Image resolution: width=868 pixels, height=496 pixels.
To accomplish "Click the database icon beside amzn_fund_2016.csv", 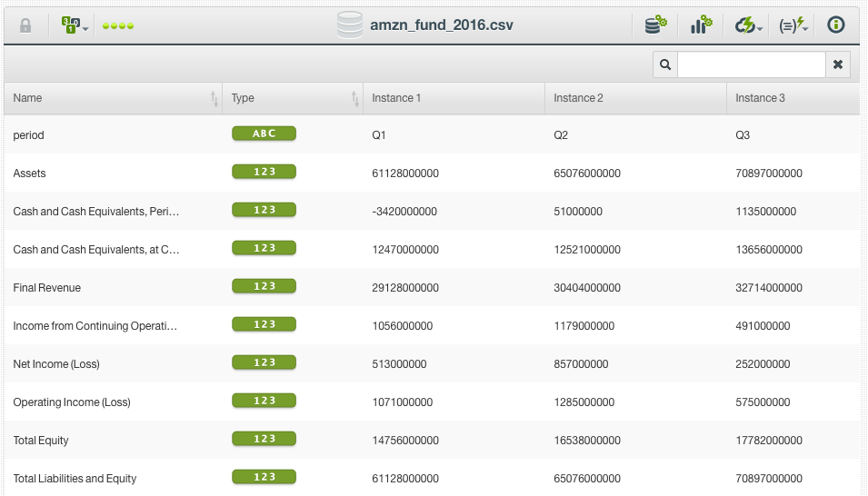I will [x=349, y=25].
